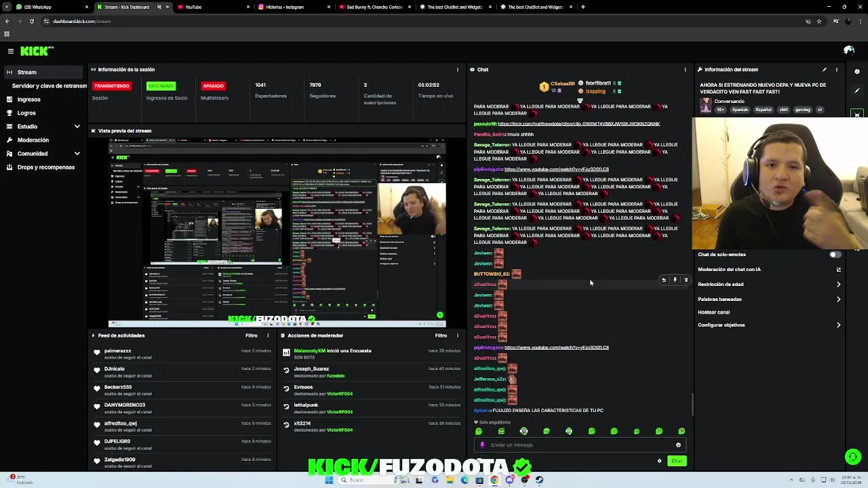Switch to Bad Bunny ft. Chencho tab
Screen dimensions: 868x488
click(x=374, y=7)
